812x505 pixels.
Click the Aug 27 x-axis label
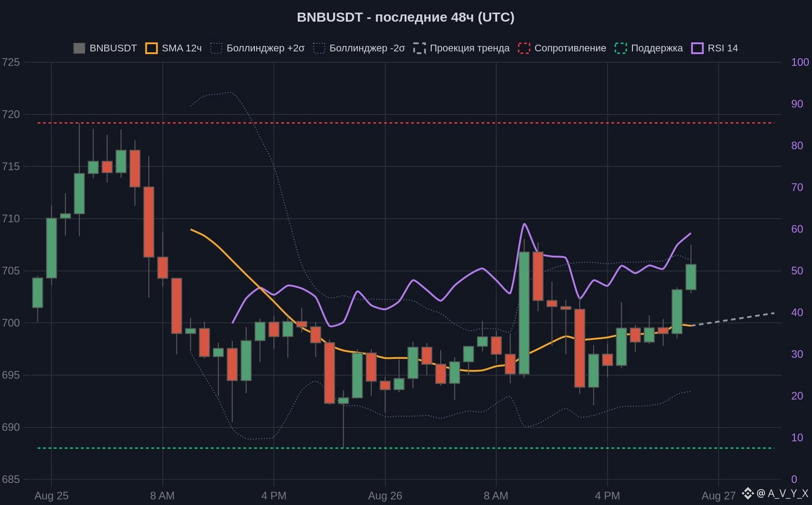[719, 496]
